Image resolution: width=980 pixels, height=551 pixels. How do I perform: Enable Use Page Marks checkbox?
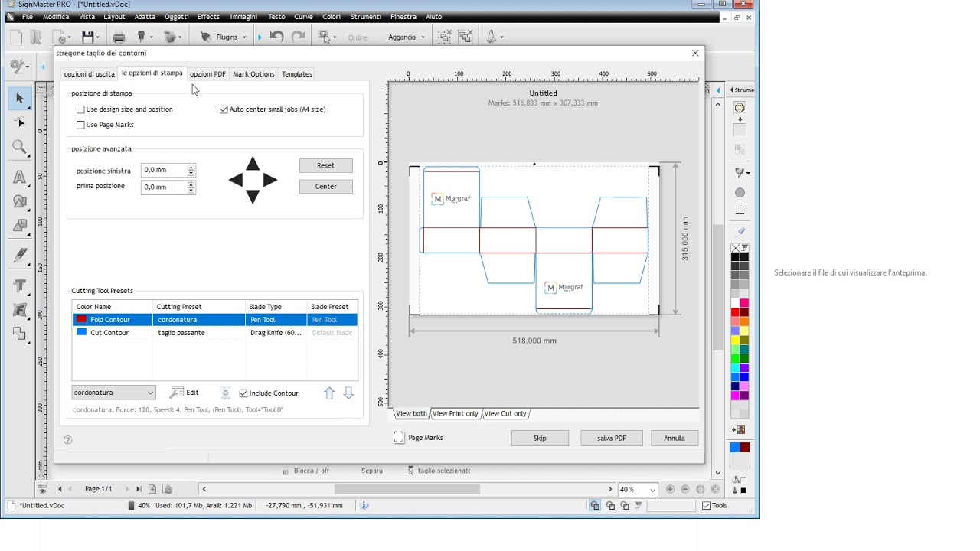tap(80, 125)
